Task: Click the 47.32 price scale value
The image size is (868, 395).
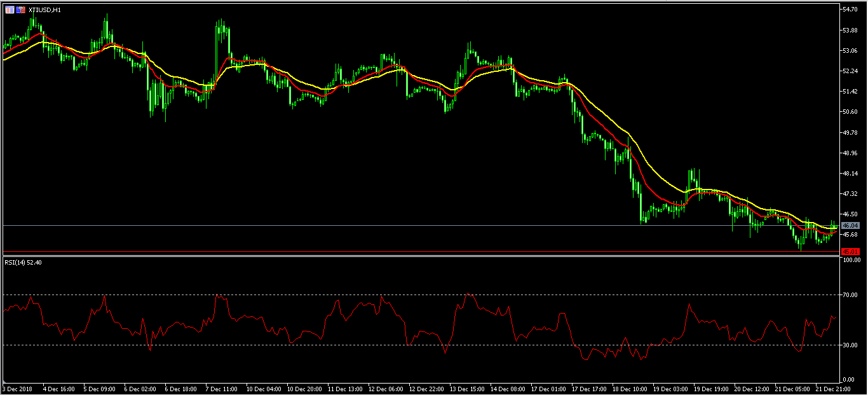Action: (850, 193)
